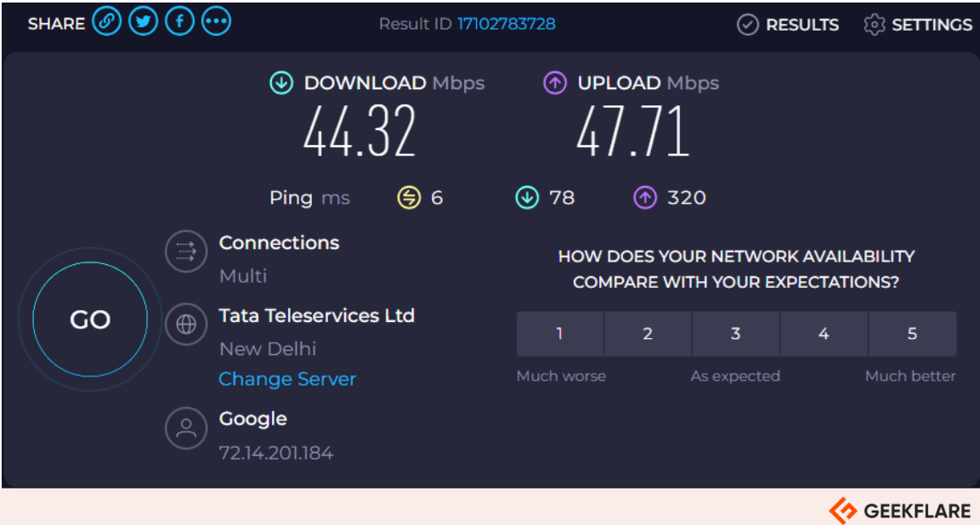Viewport: 980px width, 525px height.
Task: Open the Settings panel
Action: (x=917, y=25)
